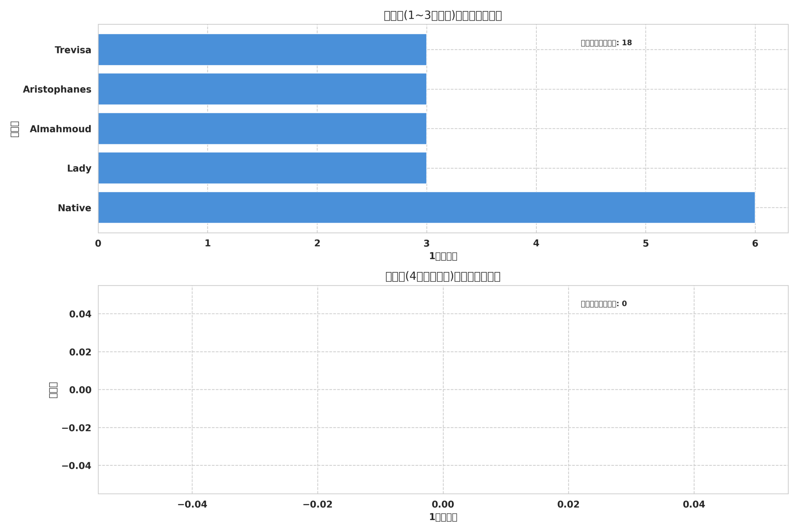The image size is (798, 532).
Task: Click the bottom chart's y-axis tick 0.00
Action: pyautogui.click(x=80, y=390)
